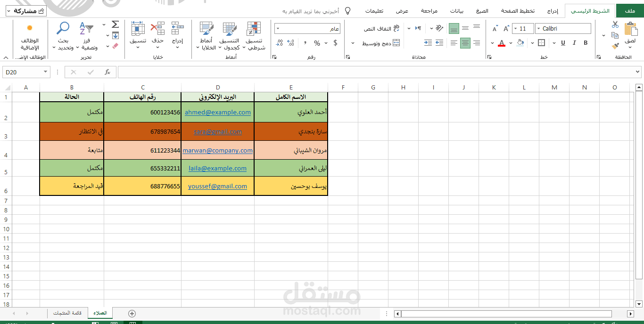Click the Fill down arrow icon
This screenshot has height=324, width=644.
click(115, 35)
